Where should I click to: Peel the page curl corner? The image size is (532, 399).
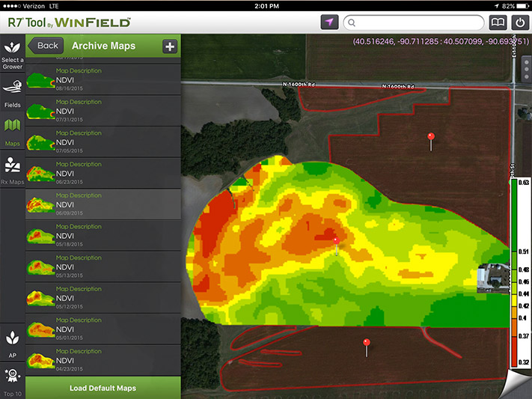518,386
